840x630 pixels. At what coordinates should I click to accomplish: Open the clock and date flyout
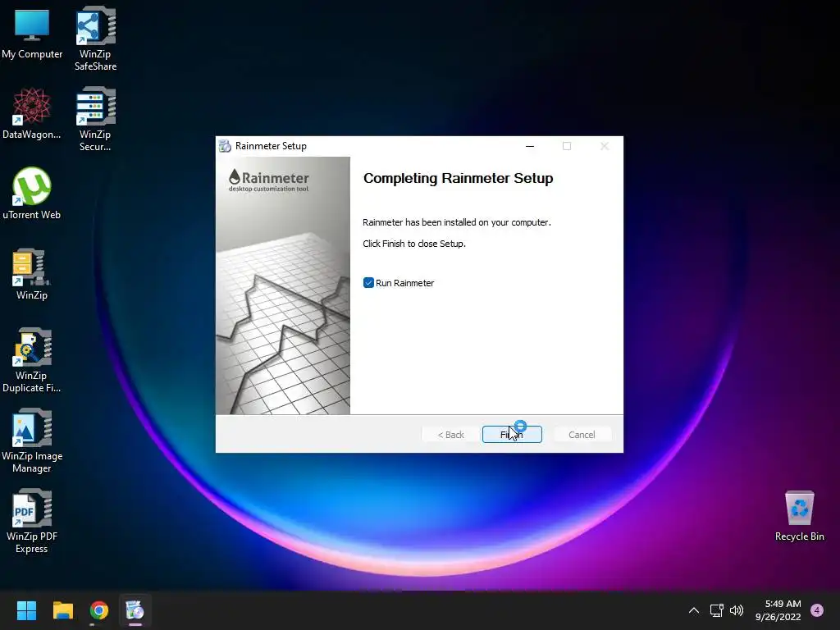tap(778, 610)
